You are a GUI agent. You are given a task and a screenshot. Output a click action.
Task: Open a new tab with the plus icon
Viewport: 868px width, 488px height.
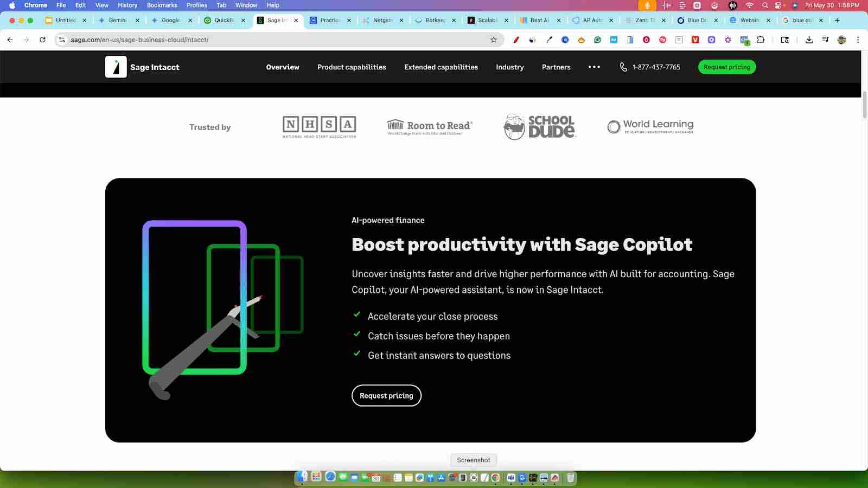click(x=837, y=20)
